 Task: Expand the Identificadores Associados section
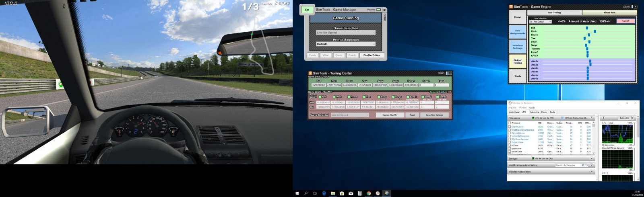(x=592, y=165)
